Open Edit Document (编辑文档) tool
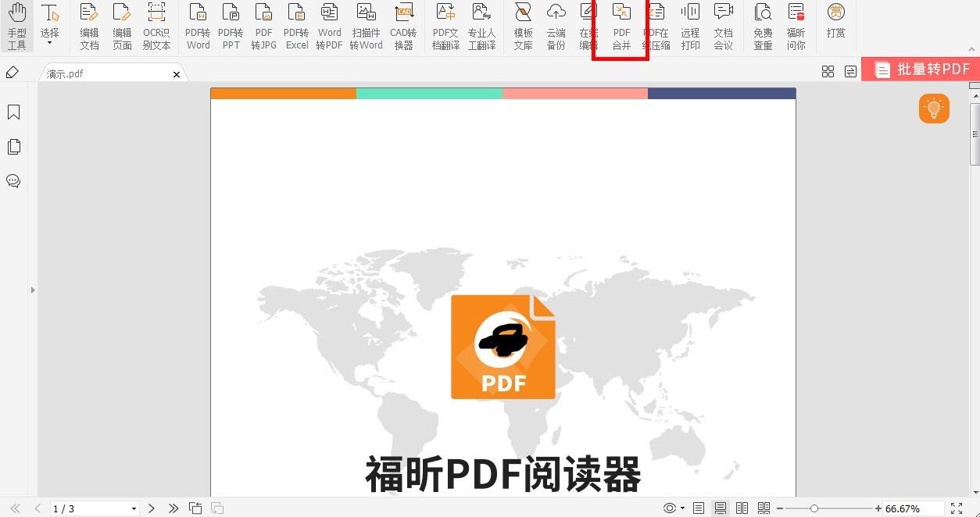Viewport: 980px width, 517px height. [x=89, y=27]
